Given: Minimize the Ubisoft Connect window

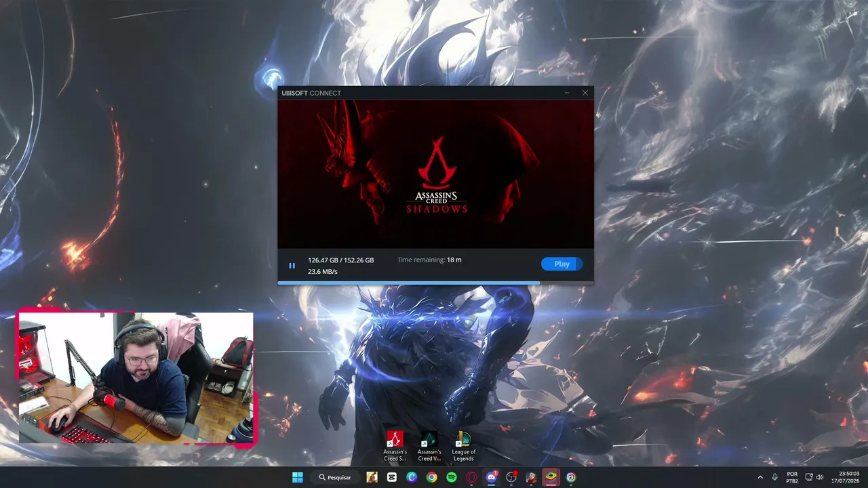Looking at the screenshot, I should click(x=567, y=93).
